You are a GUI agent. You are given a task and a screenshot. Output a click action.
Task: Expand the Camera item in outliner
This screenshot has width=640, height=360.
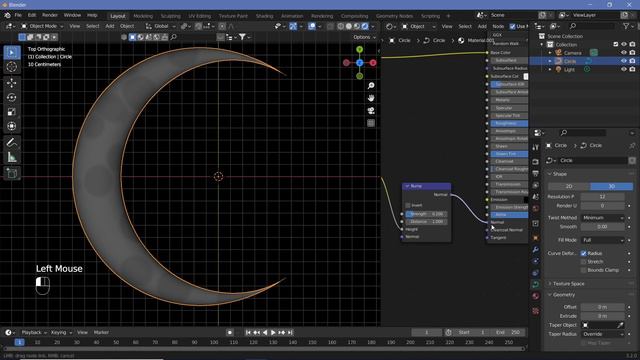pyautogui.click(x=550, y=53)
